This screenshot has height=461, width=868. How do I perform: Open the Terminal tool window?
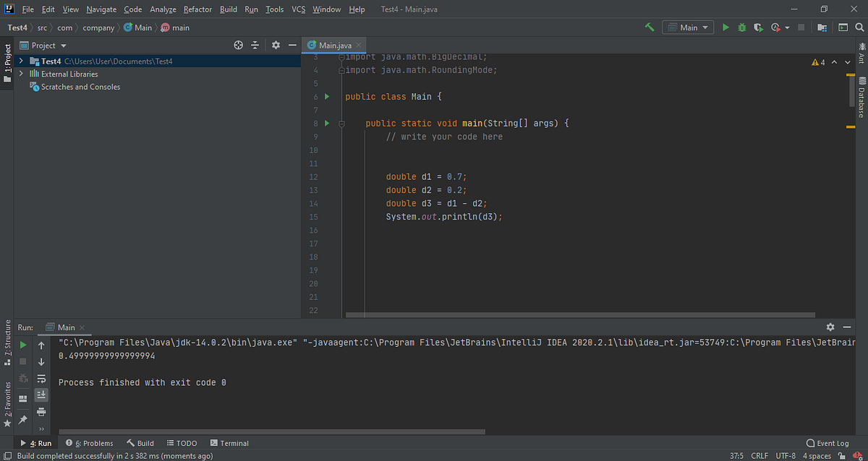point(229,443)
